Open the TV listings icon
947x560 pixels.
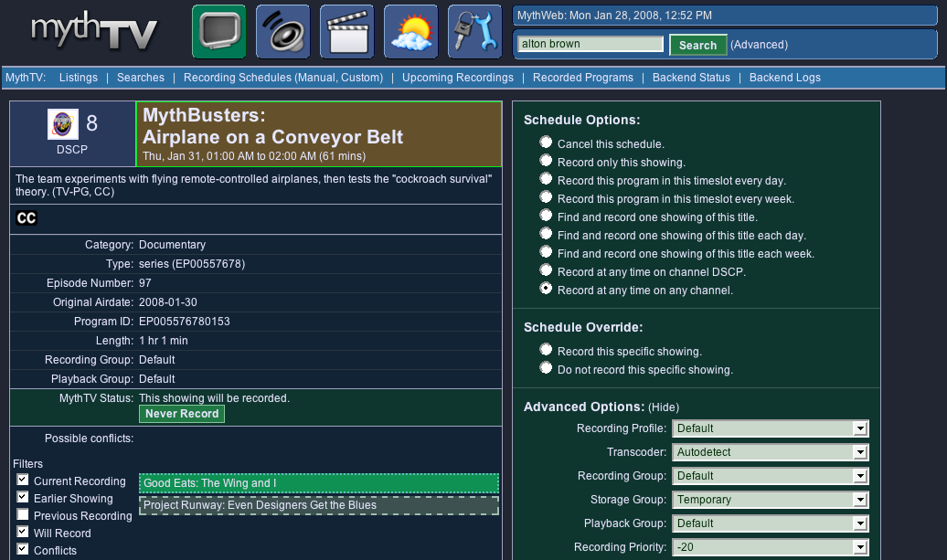coord(219,32)
